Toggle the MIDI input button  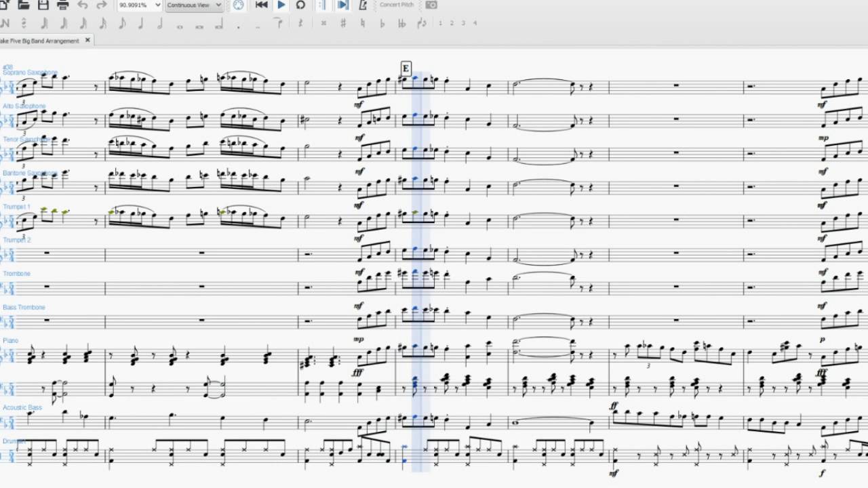point(238,5)
